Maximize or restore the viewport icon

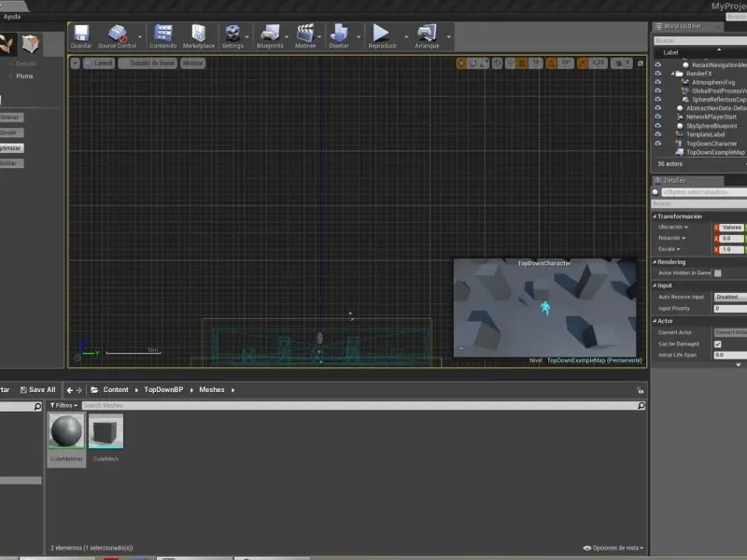pyautogui.click(x=641, y=63)
